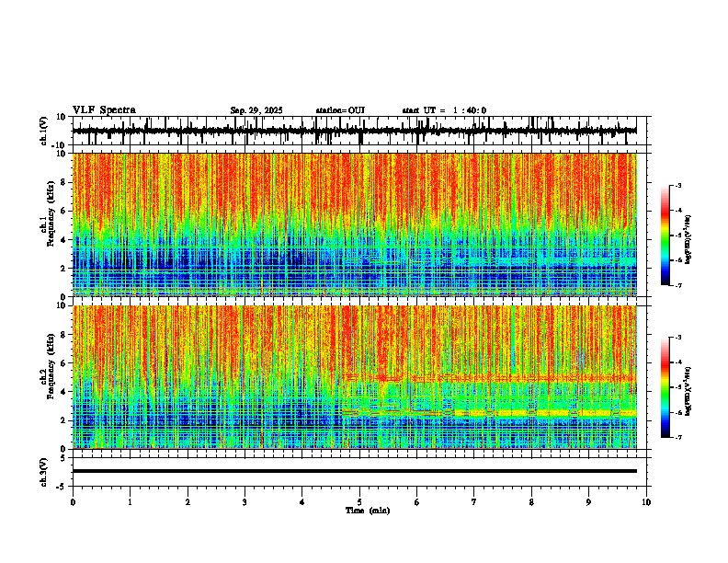The height and width of the screenshot is (563, 728).
Task: Click the ch.1 spectrogram color scale bar
Action: point(665,236)
